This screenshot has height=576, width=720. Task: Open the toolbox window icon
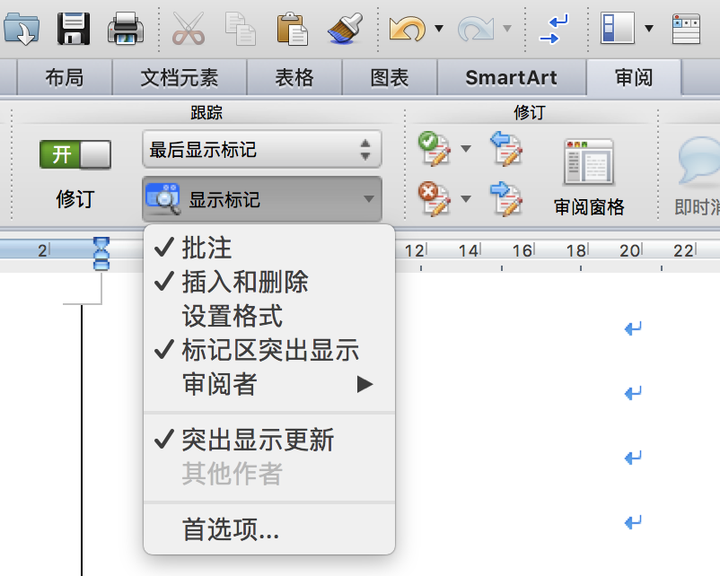686,28
